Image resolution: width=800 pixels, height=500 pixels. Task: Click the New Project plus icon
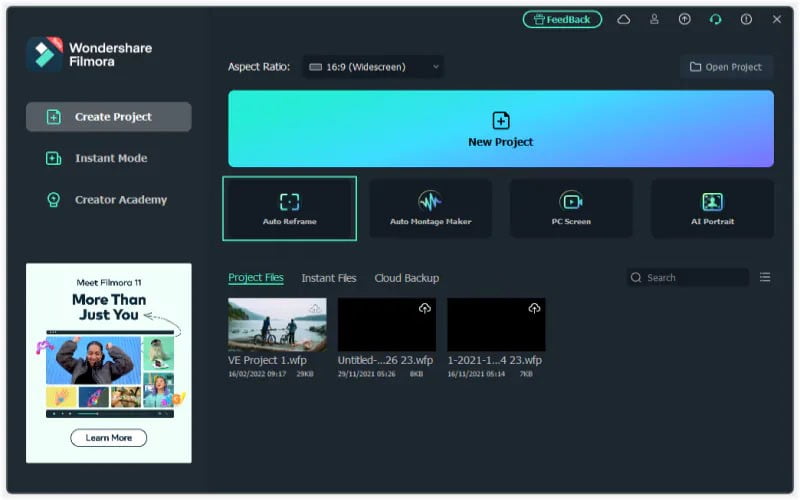pyautogui.click(x=501, y=121)
